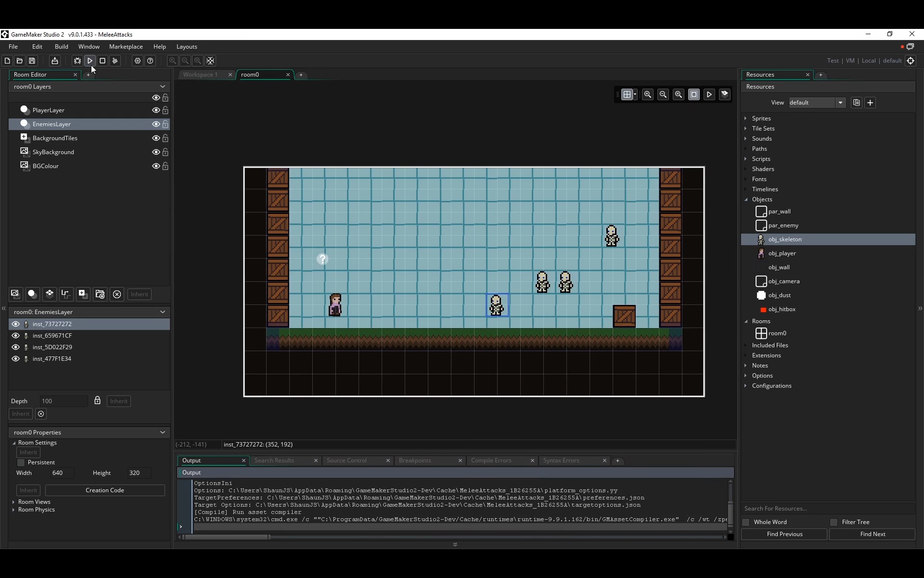924x578 pixels.
Task: Tick the Whole Word checkbox
Action: click(x=746, y=522)
